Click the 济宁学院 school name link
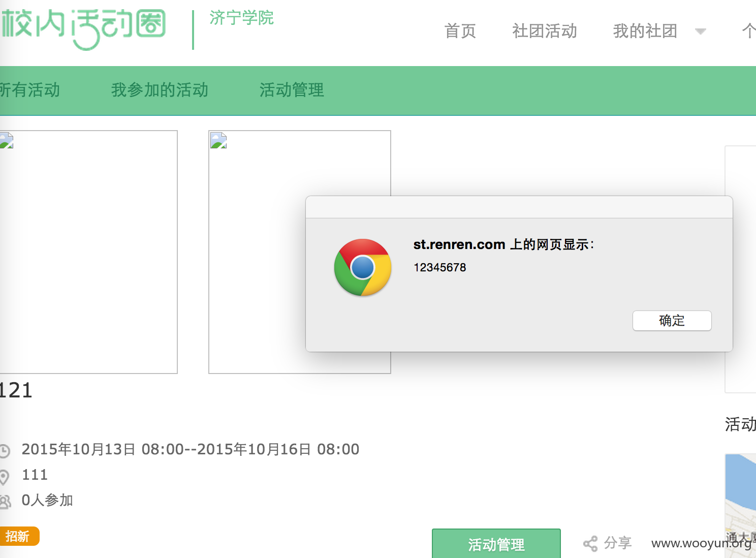 click(242, 18)
